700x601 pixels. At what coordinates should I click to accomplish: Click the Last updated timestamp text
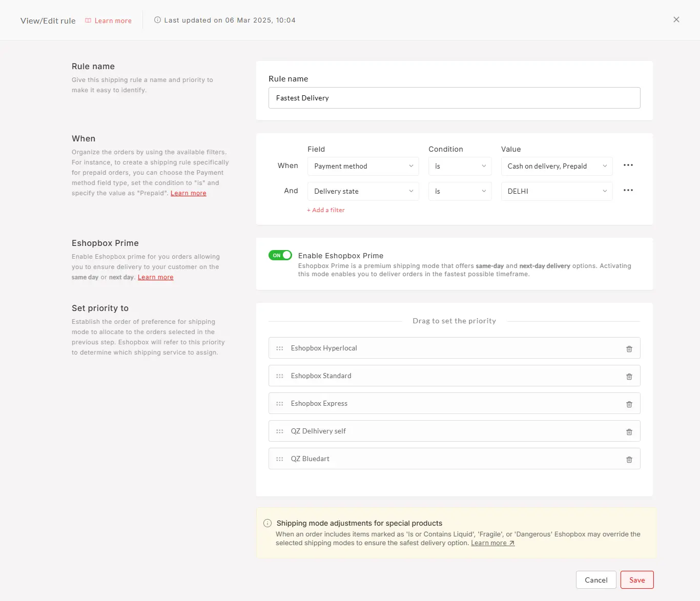(230, 20)
